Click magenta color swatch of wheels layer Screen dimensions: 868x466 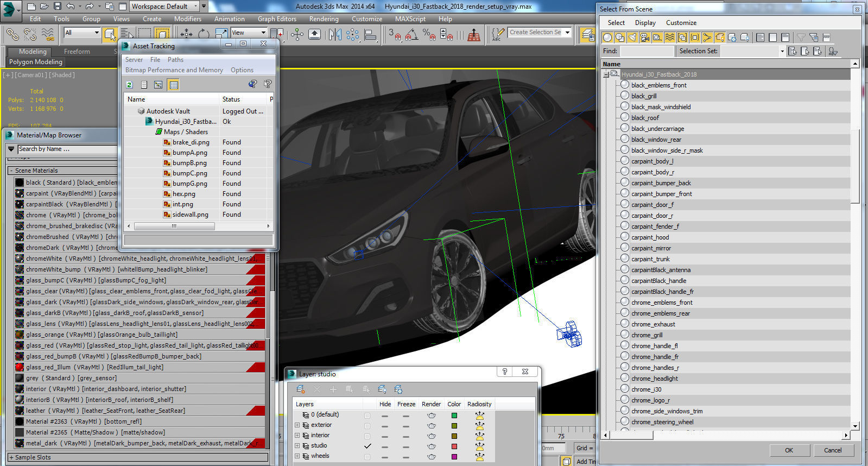tap(454, 457)
